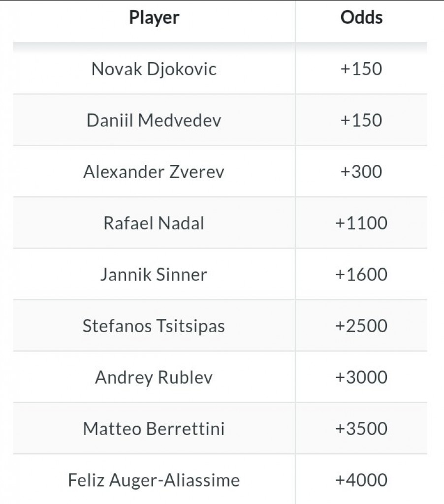Screen dimensions: 444x504
Task: Click Novak Djokovic's +150 odds
Action: 361,69
